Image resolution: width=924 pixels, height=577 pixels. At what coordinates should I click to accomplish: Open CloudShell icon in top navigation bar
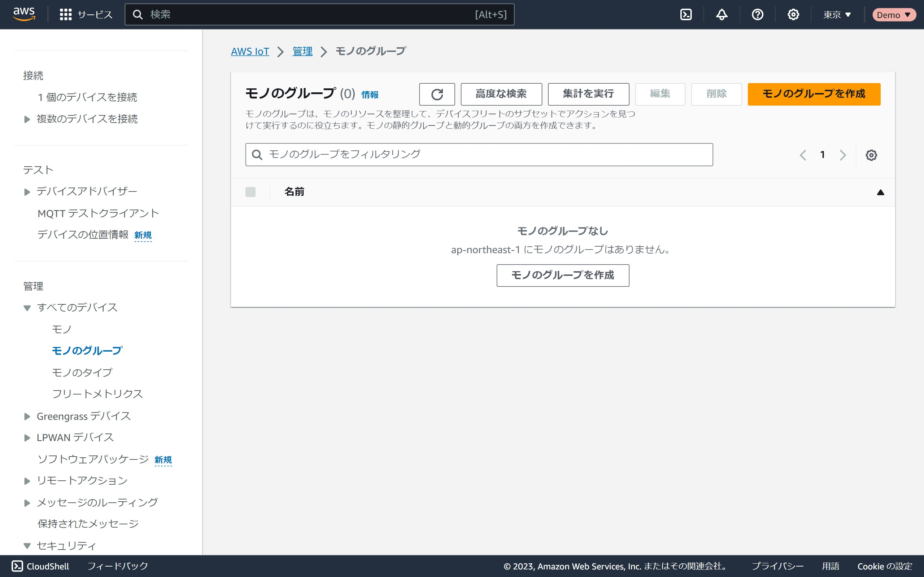click(686, 14)
